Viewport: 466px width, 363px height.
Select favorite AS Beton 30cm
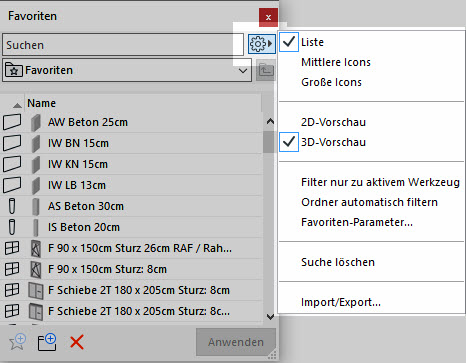[132, 206]
